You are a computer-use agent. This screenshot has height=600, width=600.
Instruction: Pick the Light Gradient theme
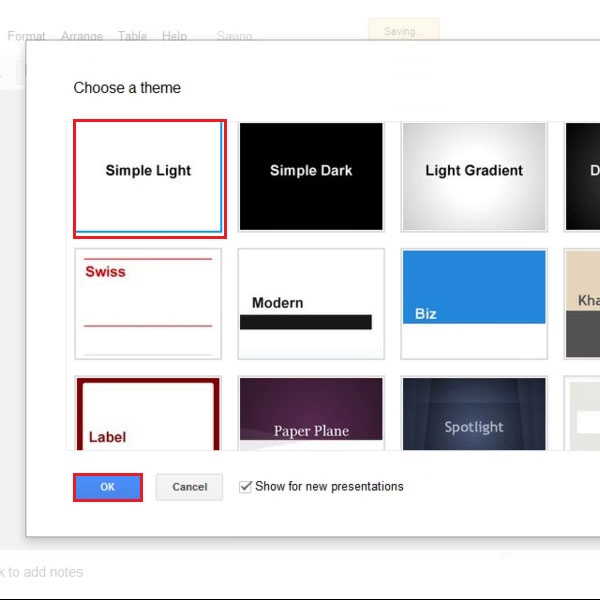[x=474, y=176]
